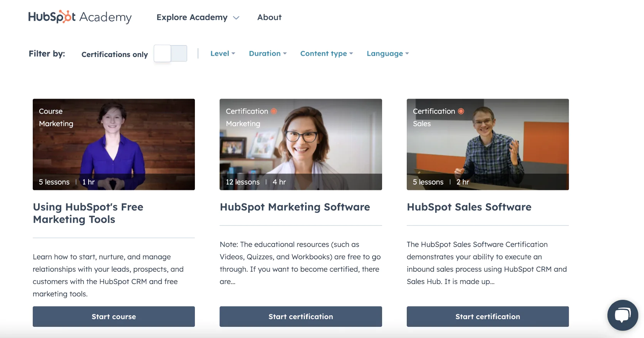Toggle the Certifications only switch
The image size is (644, 338).
tap(170, 54)
